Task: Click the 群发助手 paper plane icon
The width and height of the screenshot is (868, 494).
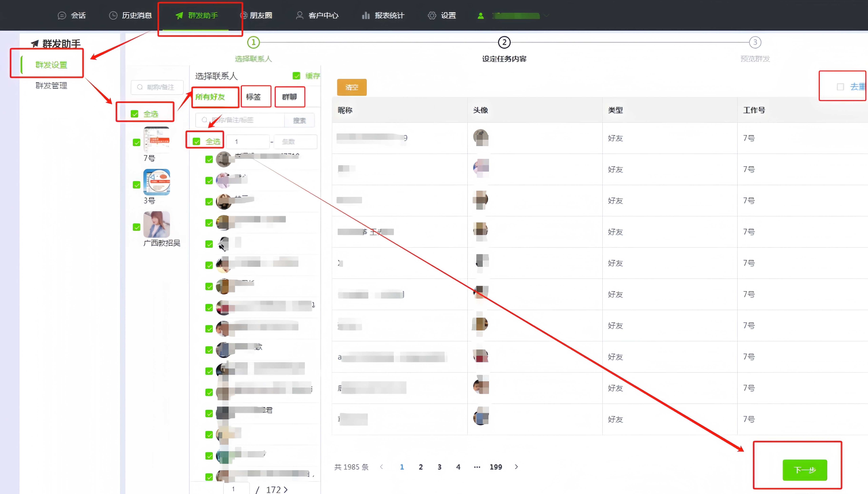Action: click(179, 16)
